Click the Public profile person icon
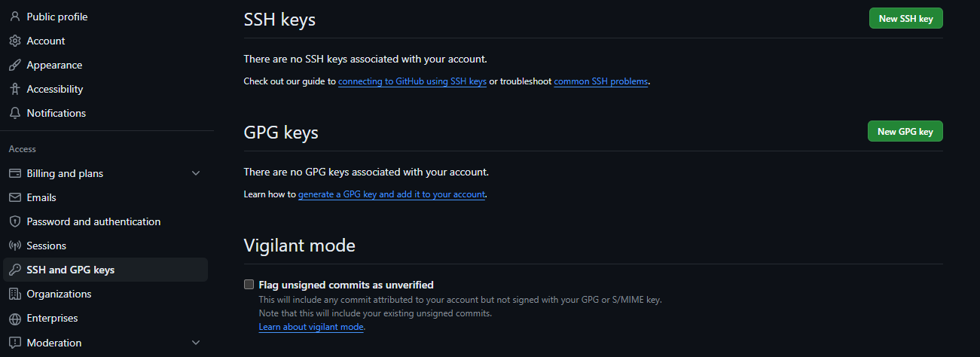This screenshot has width=980, height=357. point(14,17)
